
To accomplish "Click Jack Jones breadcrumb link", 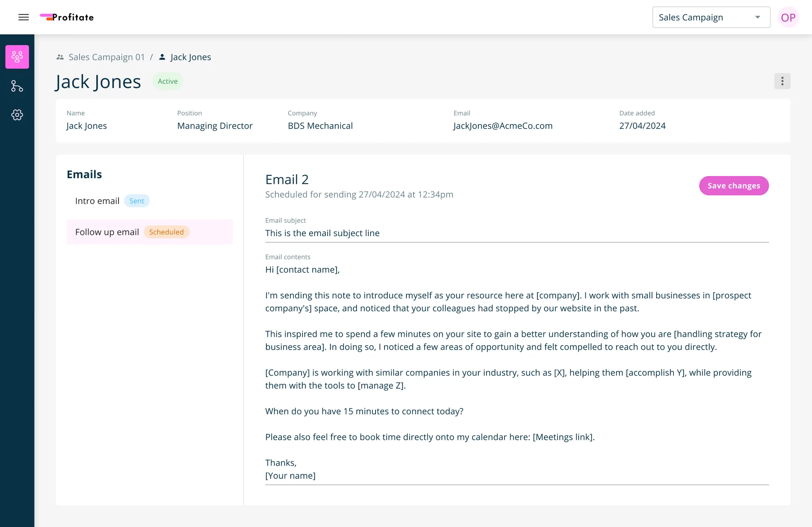I will [x=190, y=57].
